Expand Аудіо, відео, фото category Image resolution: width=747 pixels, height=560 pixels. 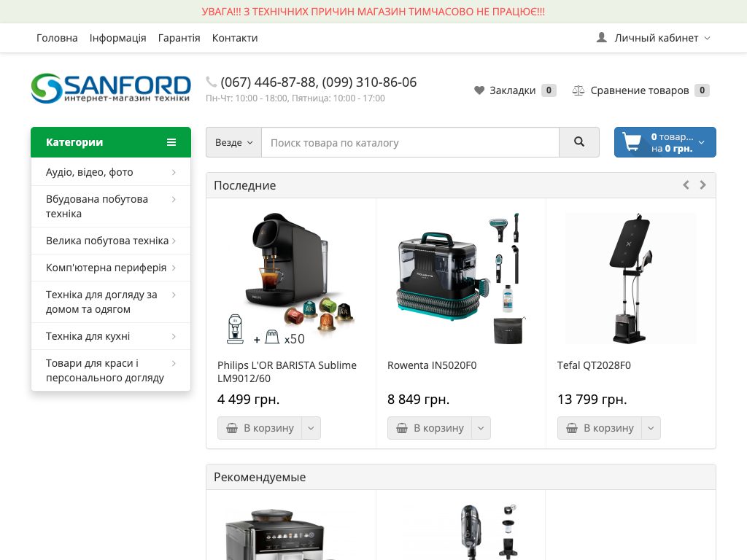tap(174, 172)
